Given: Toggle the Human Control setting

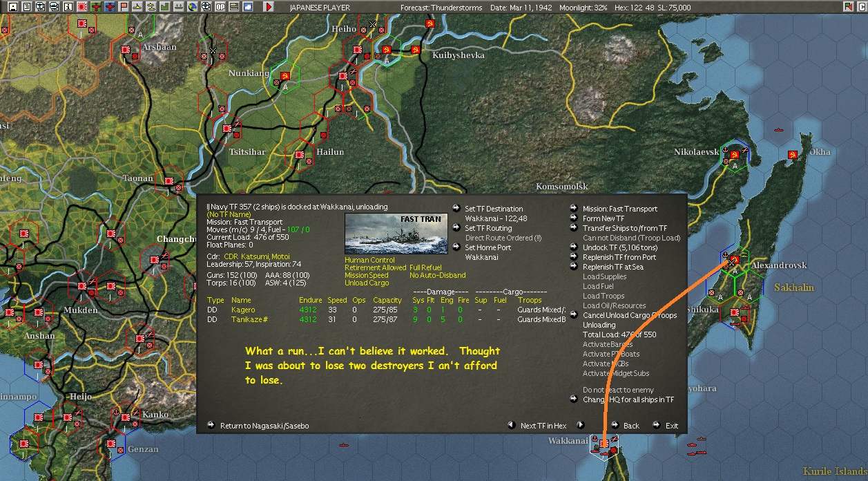Looking at the screenshot, I should pos(369,260).
